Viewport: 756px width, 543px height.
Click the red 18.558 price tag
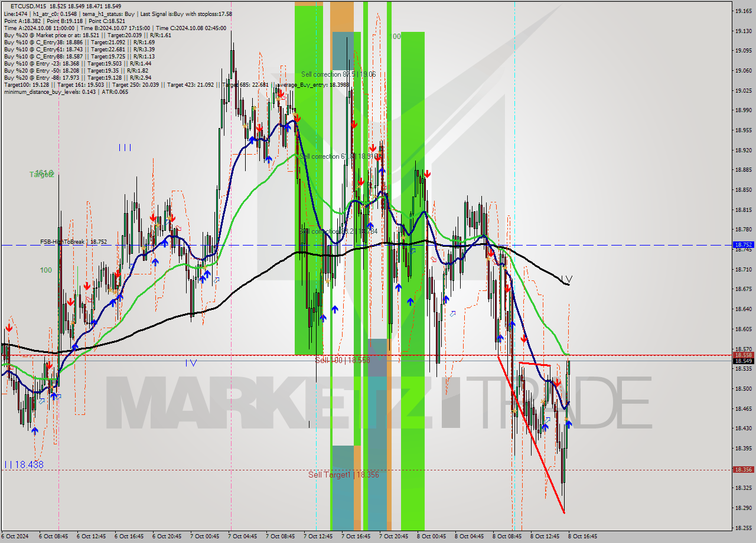[x=743, y=355]
